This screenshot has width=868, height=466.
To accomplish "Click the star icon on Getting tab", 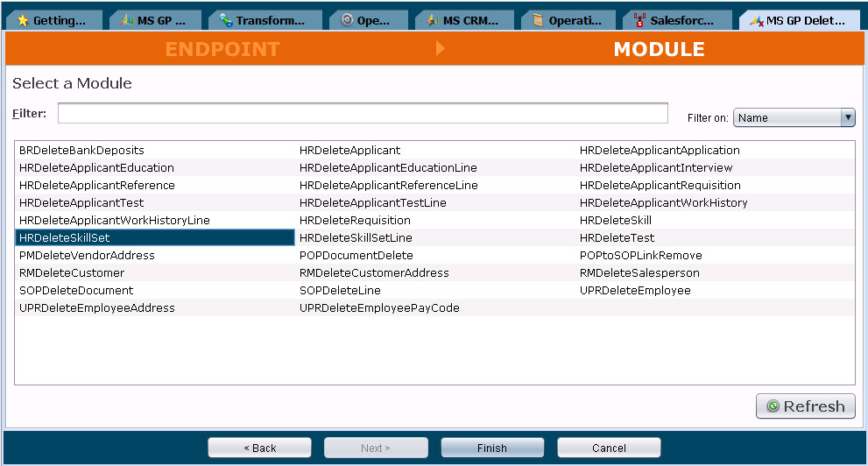I will coord(23,20).
